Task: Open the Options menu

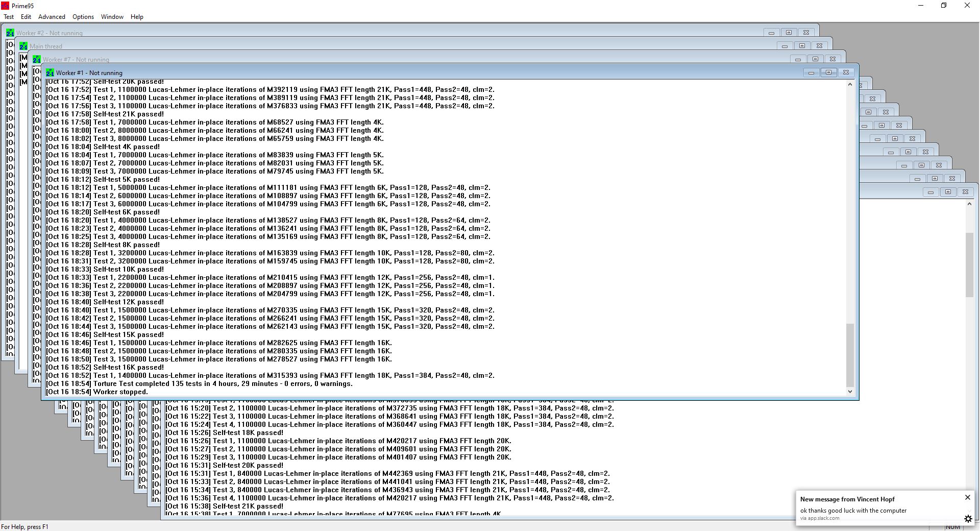Action: coord(83,17)
